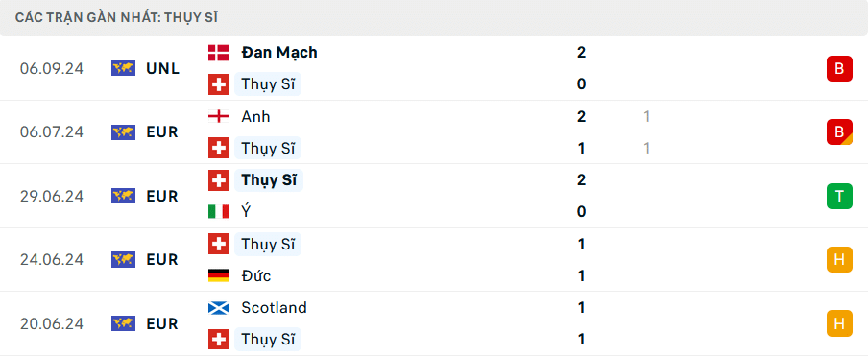Click the Italy flag icon
Viewport: 868px width, 356px height.
point(219,212)
